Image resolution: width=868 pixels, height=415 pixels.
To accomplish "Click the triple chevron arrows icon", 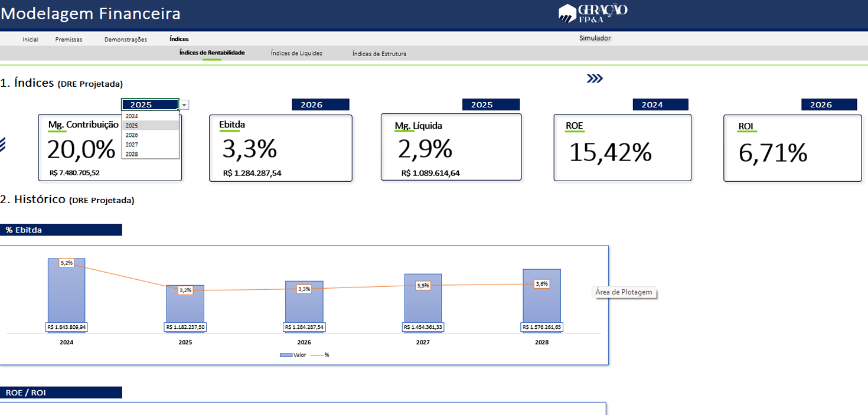I will pyautogui.click(x=595, y=79).
